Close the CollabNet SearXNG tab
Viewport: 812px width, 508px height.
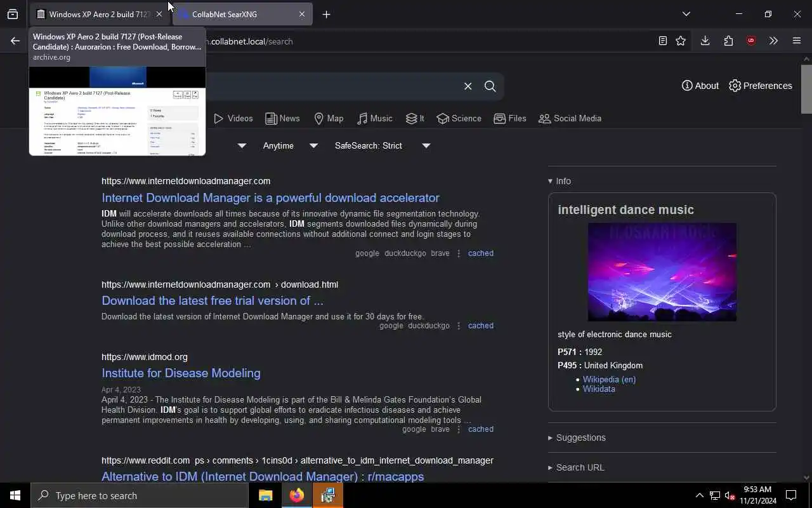[x=302, y=14]
